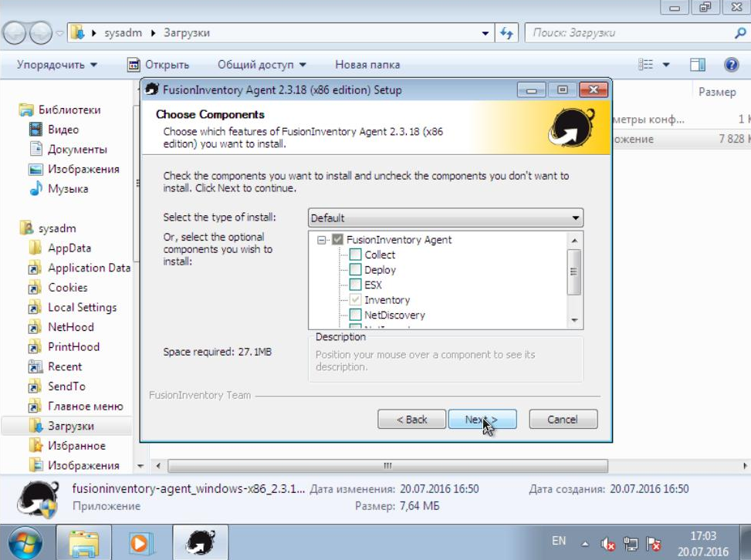Open the address bar history dropdown
This screenshot has height=560, width=751.
pos(485,33)
